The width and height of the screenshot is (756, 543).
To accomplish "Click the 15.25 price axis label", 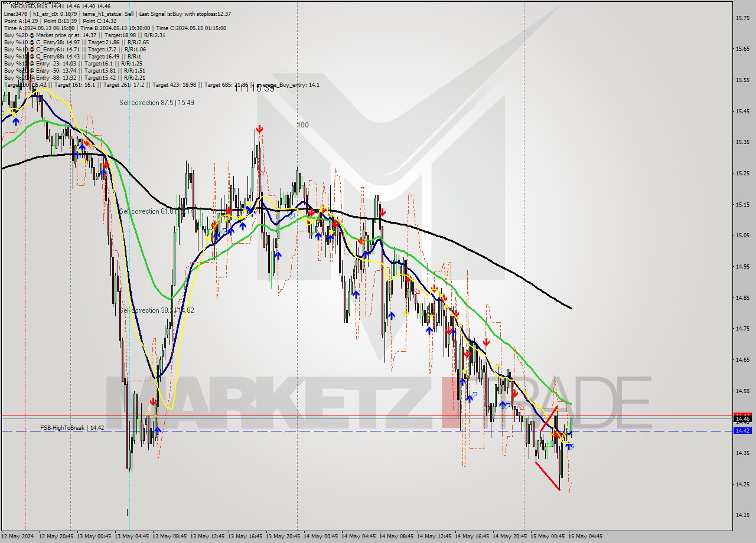I will click(x=742, y=173).
